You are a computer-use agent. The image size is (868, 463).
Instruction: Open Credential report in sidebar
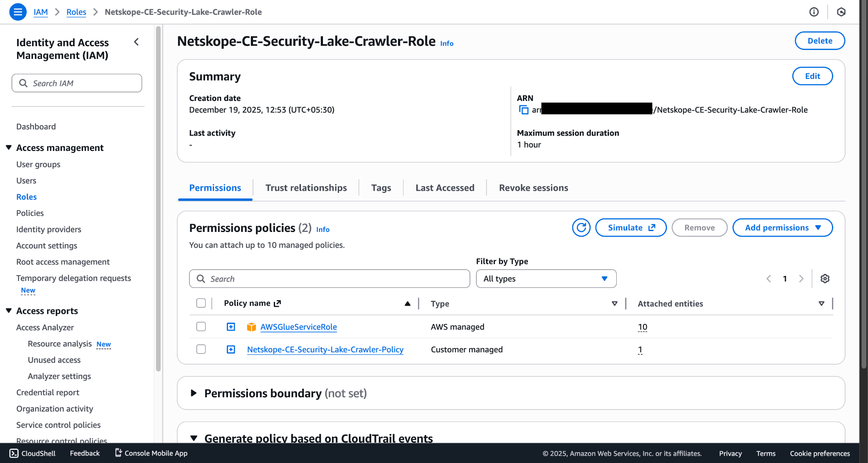pos(48,393)
